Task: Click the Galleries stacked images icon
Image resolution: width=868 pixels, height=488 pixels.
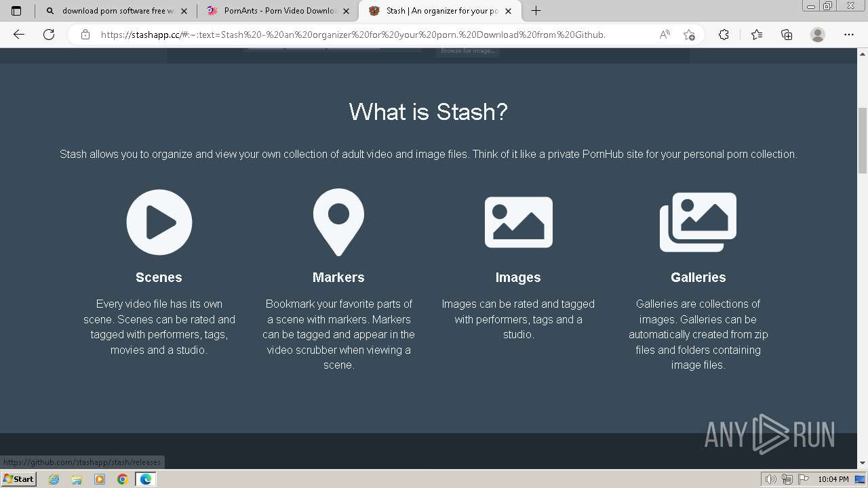Action: click(698, 222)
